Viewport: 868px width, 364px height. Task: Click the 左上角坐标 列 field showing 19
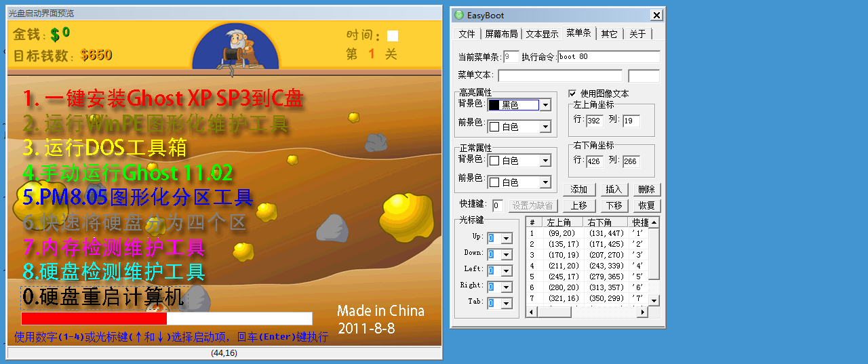631,121
